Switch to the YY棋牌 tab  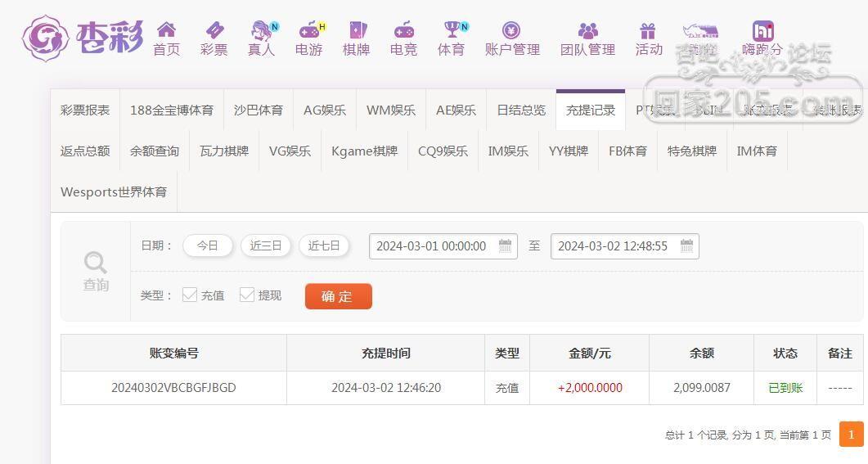569,151
